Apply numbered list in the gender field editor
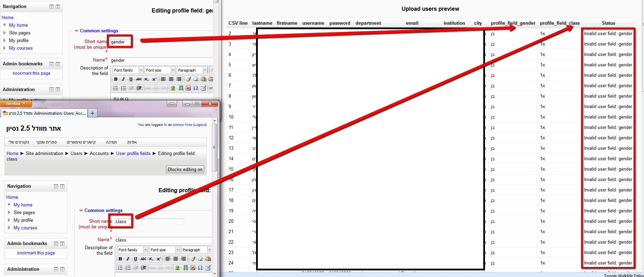This screenshot has height=277, width=644. tap(123, 88)
